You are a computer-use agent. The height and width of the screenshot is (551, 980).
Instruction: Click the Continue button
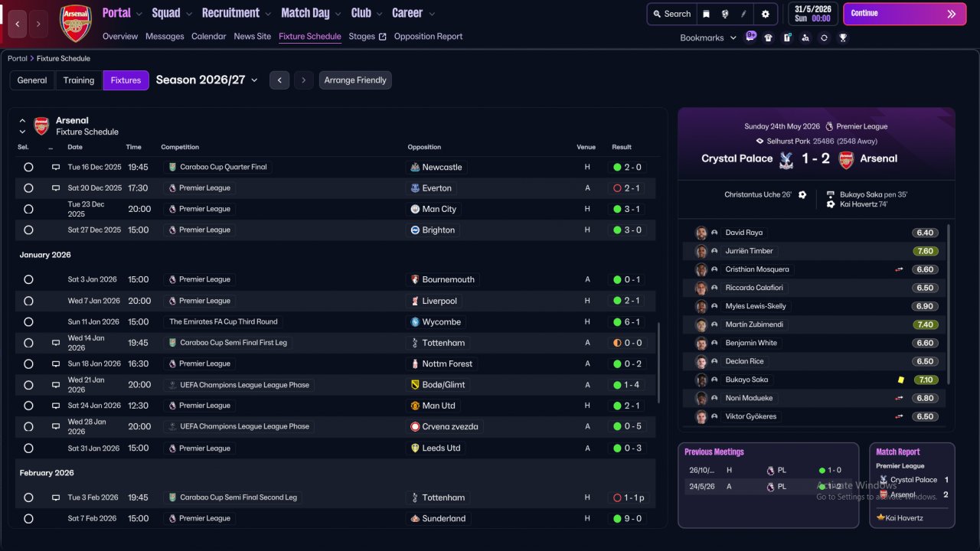pyautogui.click(x=904, y=14)
